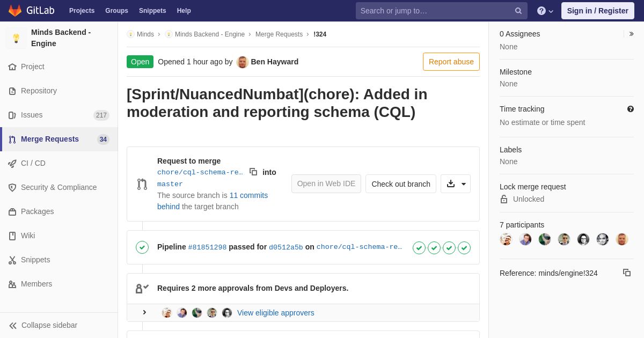Click Ben Hayward author name link
644x338 pixels.
(x=275, y=62)
